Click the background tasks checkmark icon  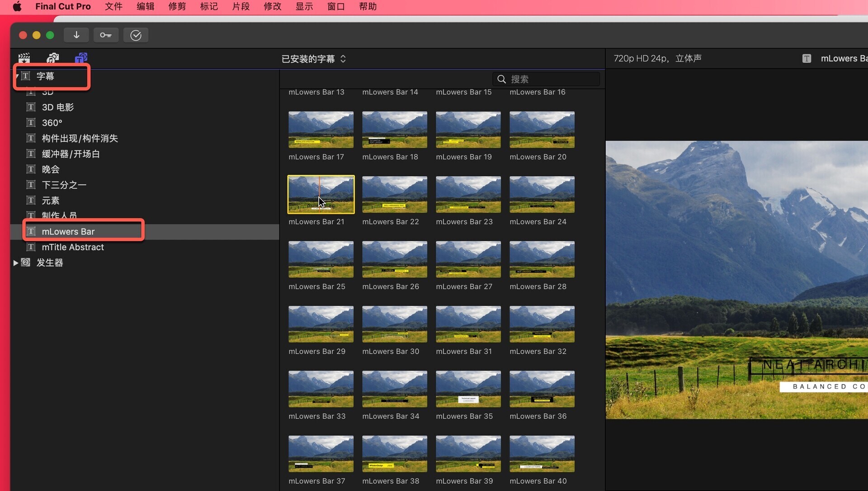click(136, 35)
